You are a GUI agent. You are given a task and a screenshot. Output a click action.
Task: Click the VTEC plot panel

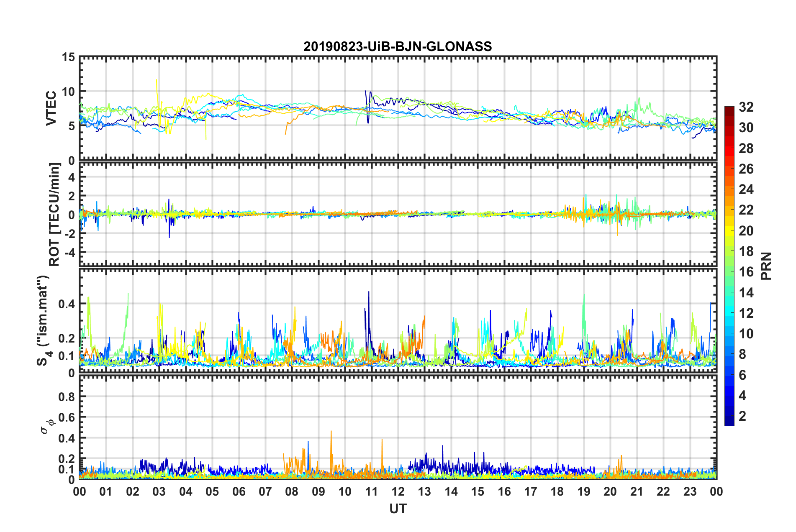(398, 108)
